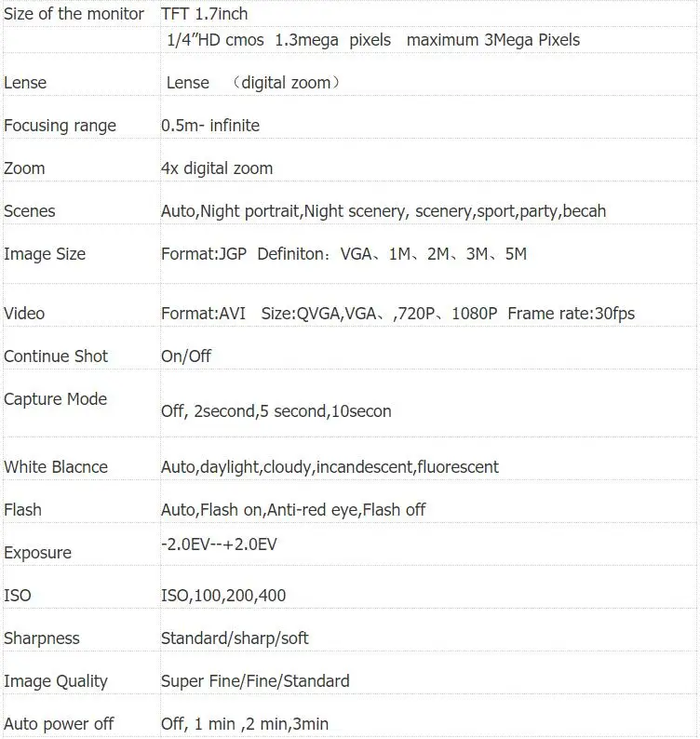Click the '-2.0EV--+2.0EV' exposure value
Image resolution: width=700 pixels, height=739 pixels.
click(219, 544)
